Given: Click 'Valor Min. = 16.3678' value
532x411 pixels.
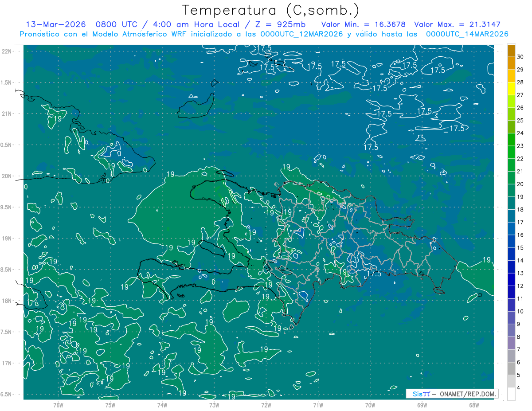Looking at the screenshot, I should pyautogui.click(x=364, y=24).
